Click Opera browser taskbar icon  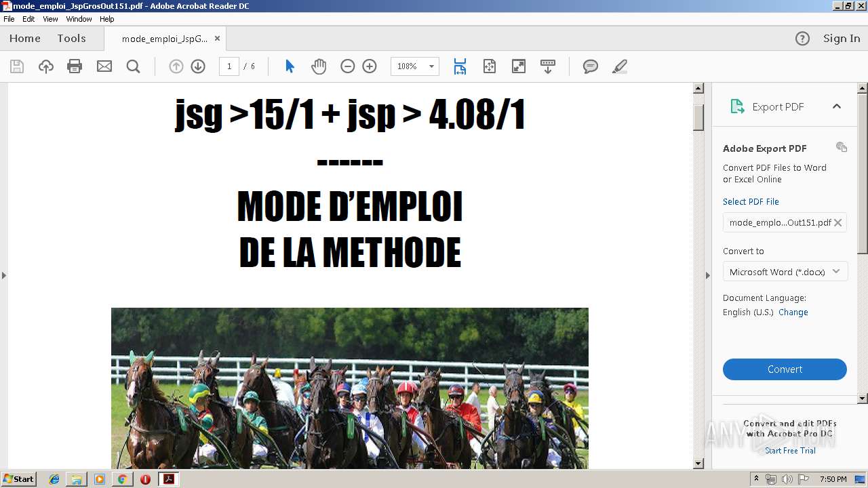[x=145, y=479]
